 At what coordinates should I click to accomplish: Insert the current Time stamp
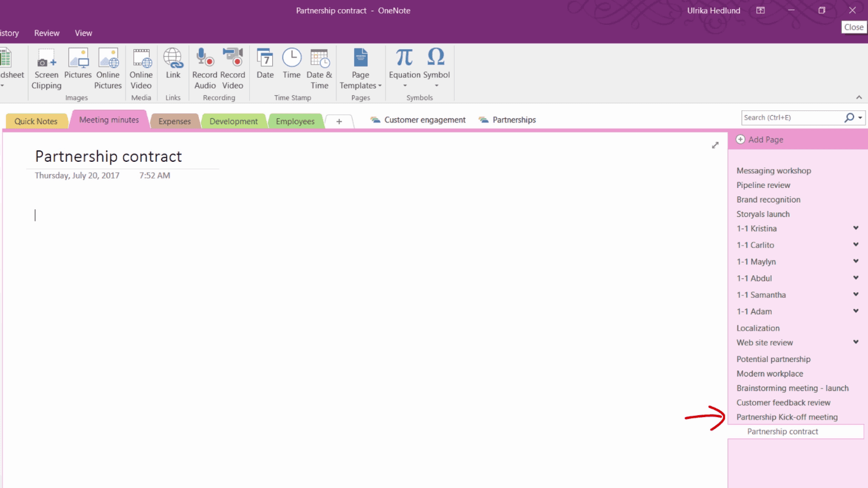292,64
